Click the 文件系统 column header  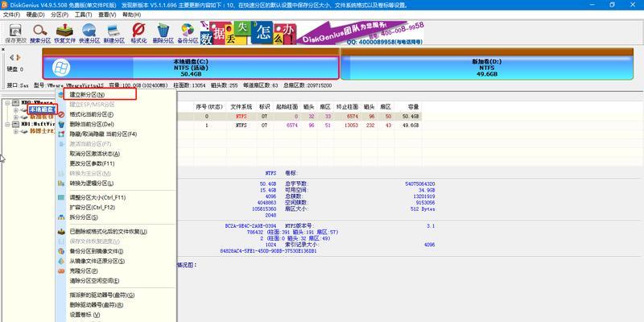[x=242, y=107]
